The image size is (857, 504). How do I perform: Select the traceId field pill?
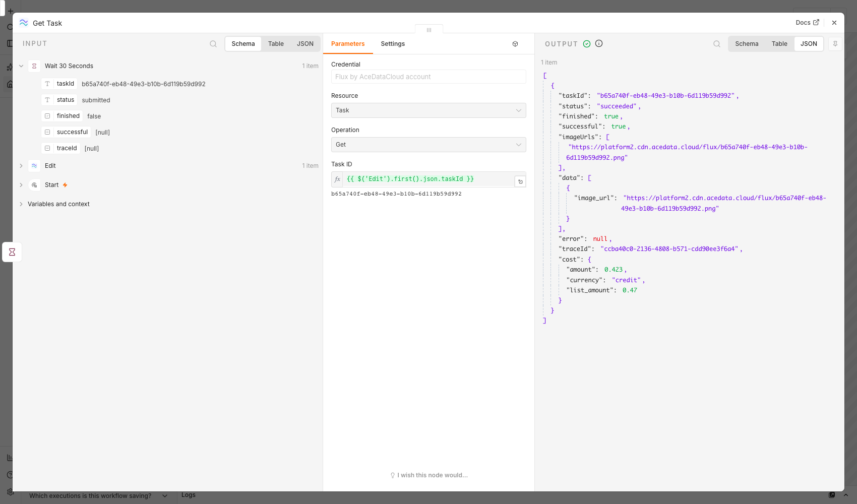pyautogui.click(x=61, y=148)
